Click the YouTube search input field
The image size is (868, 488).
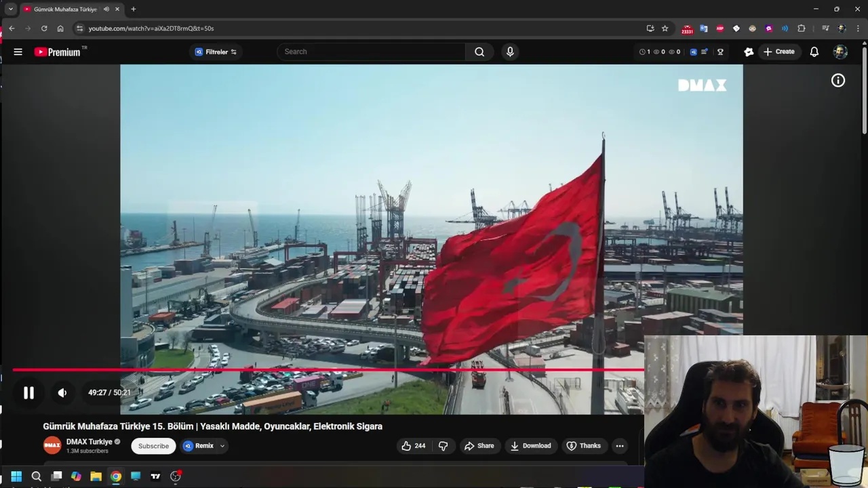[372, 52]
